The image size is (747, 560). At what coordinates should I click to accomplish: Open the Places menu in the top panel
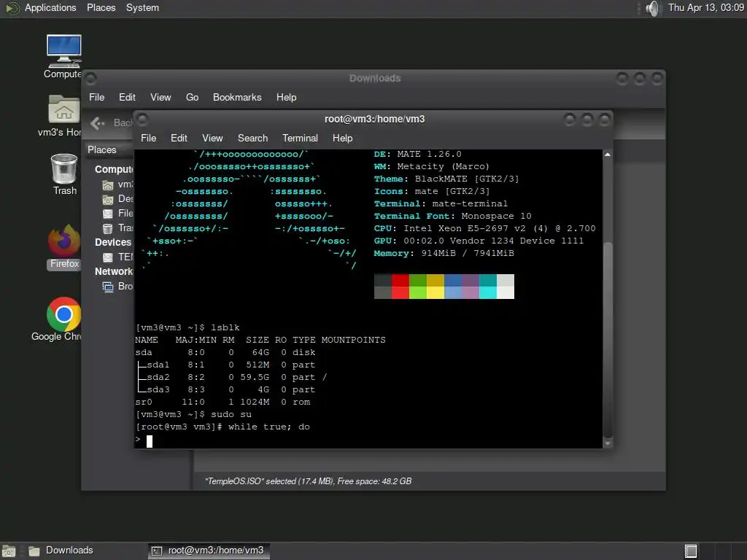pos(101,7)
